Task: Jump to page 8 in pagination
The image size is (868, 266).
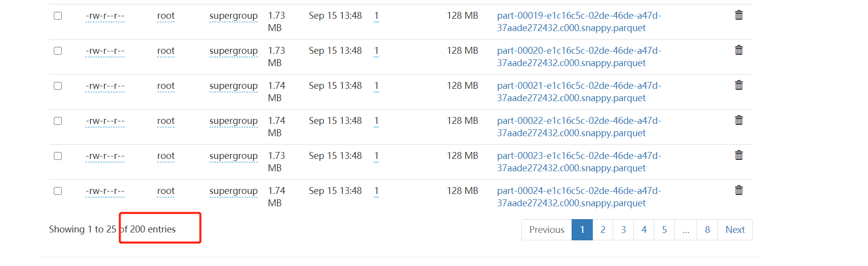Action: (x=707, y=229)
